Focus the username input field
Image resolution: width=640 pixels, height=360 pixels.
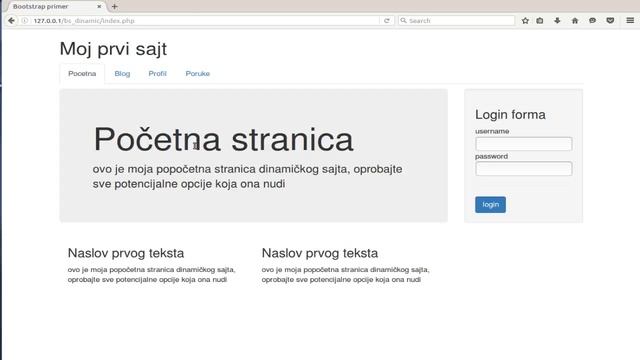pyautogui.click(x=523, y=144)
